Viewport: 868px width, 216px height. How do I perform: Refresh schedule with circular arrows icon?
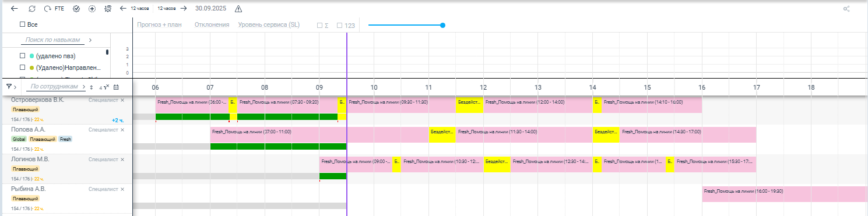tap(31, 9)
